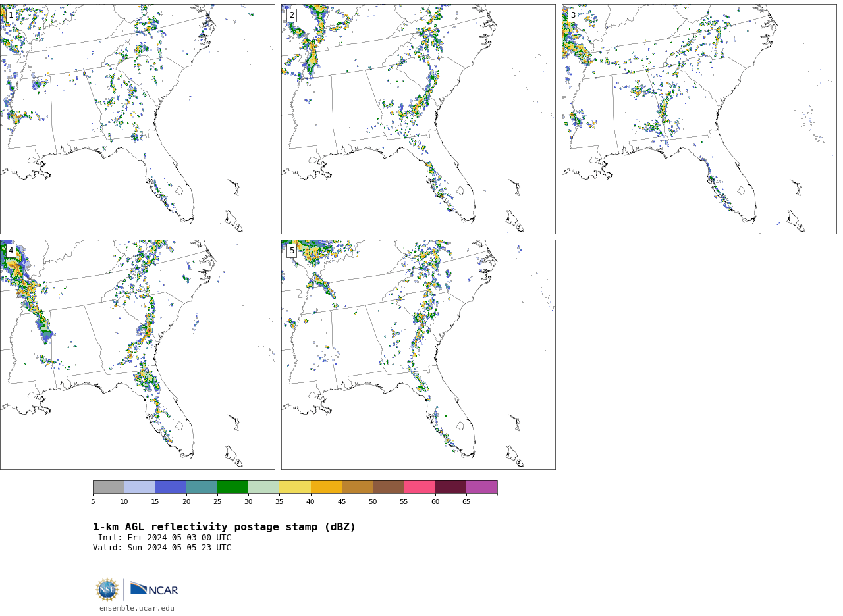Click the purple 65+ dBZ swatch
The height and width of the screenshot is (616, 843).
coord(481,487)
